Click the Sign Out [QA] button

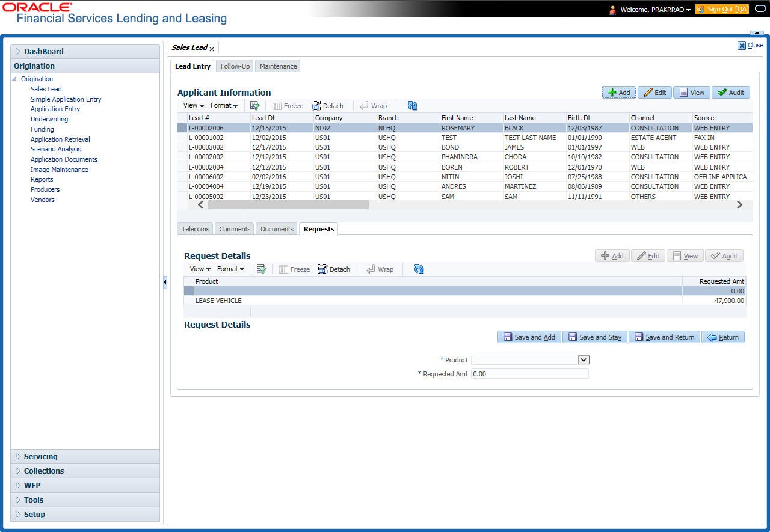721,9
